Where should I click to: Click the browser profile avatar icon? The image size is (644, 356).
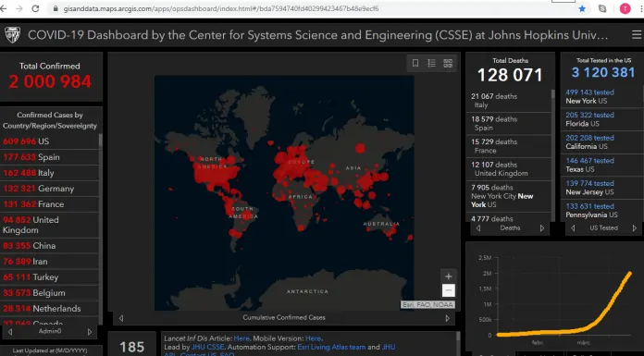pos(625,8)
